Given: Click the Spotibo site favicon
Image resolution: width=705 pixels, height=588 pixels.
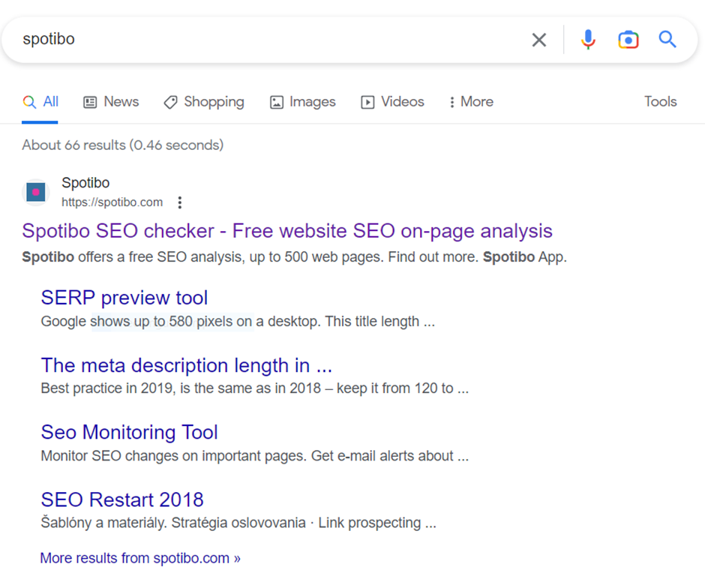Looking at the screenshot, I should (x=35, y=193).
